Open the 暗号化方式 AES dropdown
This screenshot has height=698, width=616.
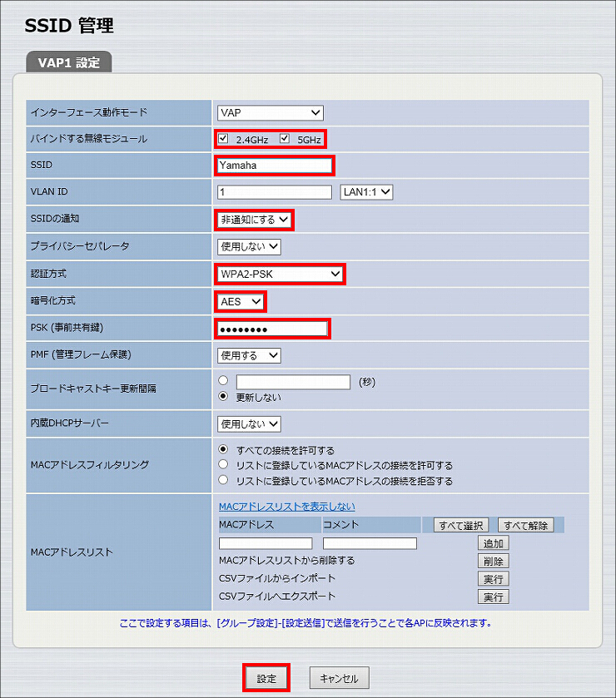pos(241,302)
